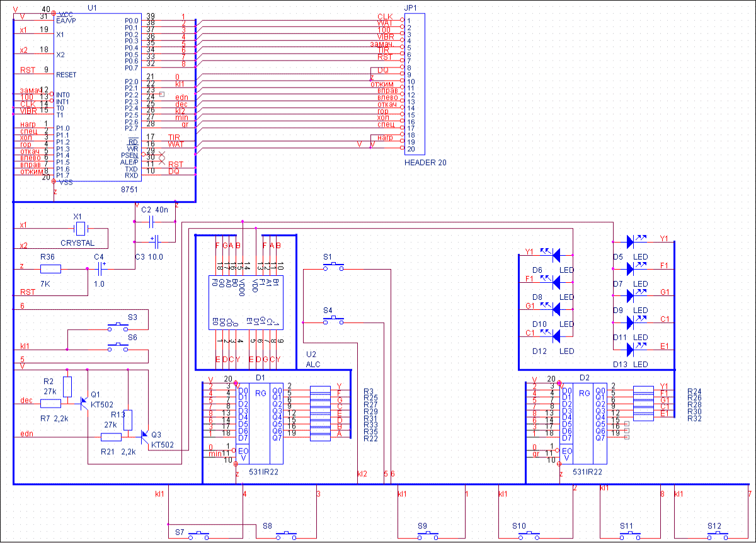Select the S7 pushbutton switch

(x=200, y=535)
